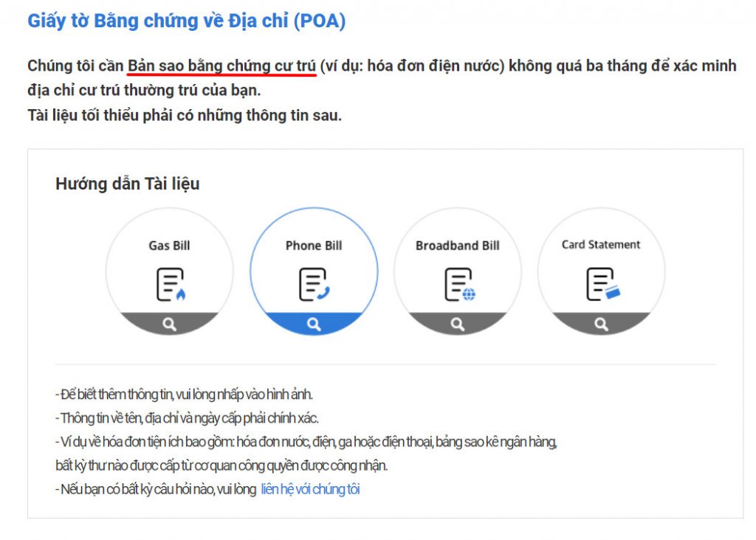Image resolution: width=756 pixels, height=540 pixels.
Task: Open the magnifier under Card Statement
Action: click(x=601, y=324)
